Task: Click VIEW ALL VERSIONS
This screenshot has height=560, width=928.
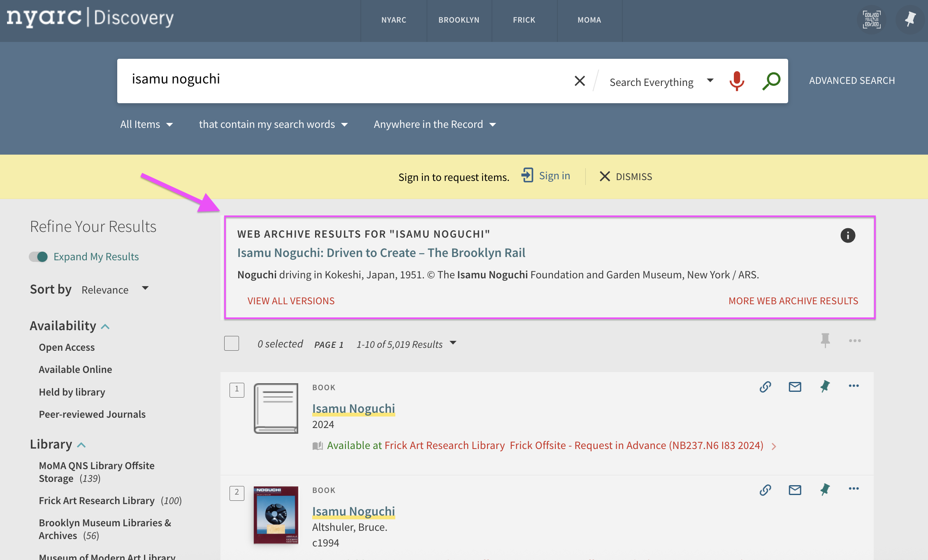Action: 291,301
